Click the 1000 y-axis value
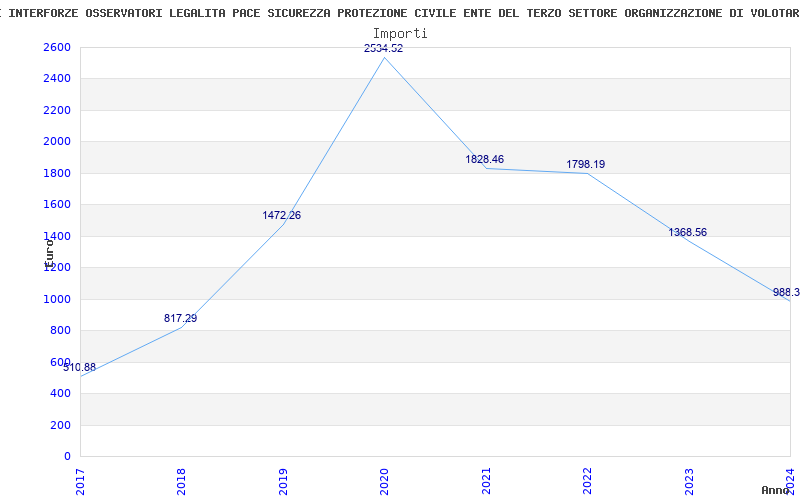 tap(57, 299)
